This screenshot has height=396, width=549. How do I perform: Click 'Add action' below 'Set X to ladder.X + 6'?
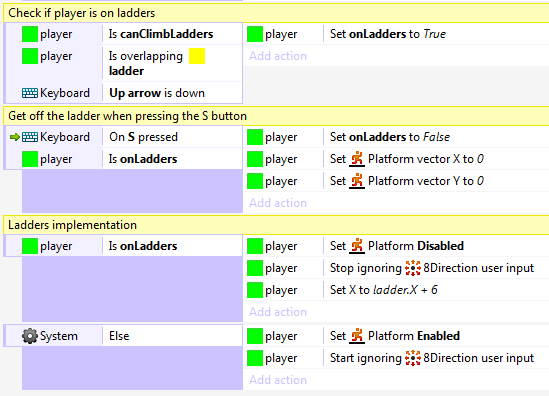278,312
